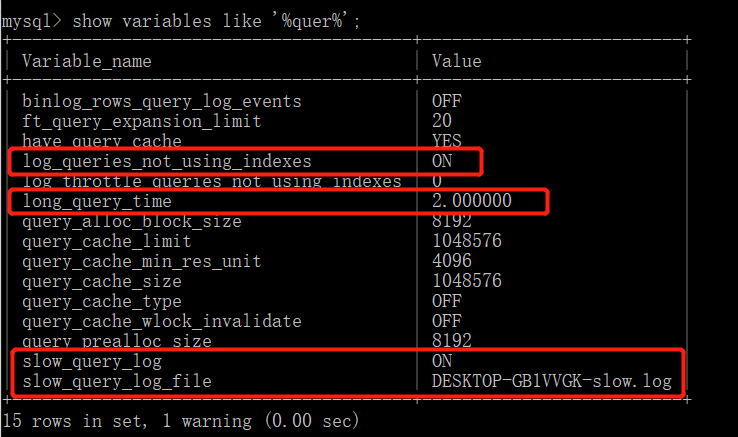Select the query_alloc_block_size variable name
The height and width of the screenshot is (437, 738).
pyautogui.click(x=131, y=221)
